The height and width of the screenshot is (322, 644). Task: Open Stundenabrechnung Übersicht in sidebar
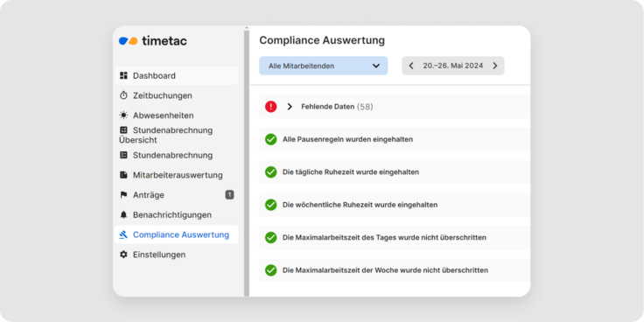[166, 135]
